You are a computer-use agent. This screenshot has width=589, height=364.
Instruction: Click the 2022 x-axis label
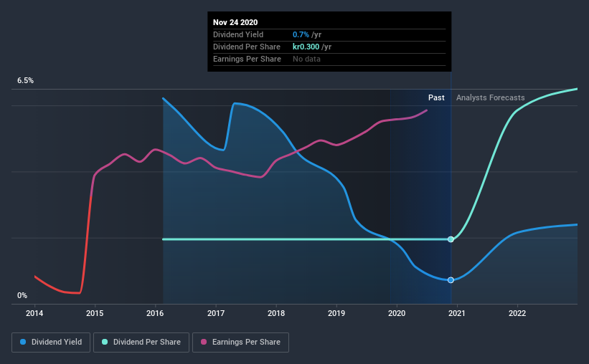pyautogui.click(x=517, y=313)
